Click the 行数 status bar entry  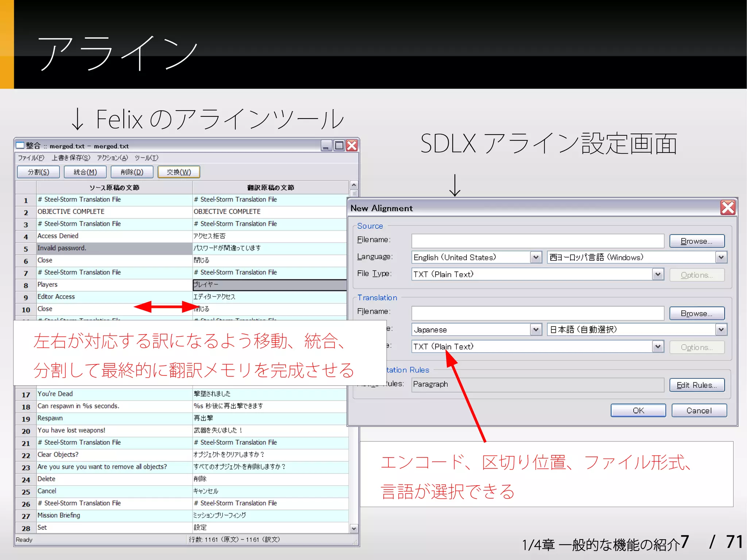point(234,540)
